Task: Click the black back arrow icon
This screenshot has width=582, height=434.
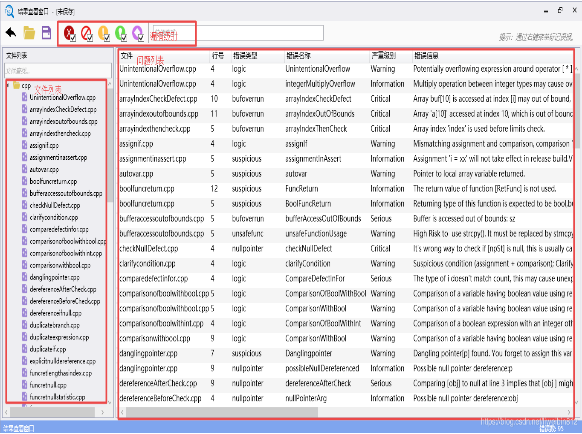Action: [x=11, y=33]
